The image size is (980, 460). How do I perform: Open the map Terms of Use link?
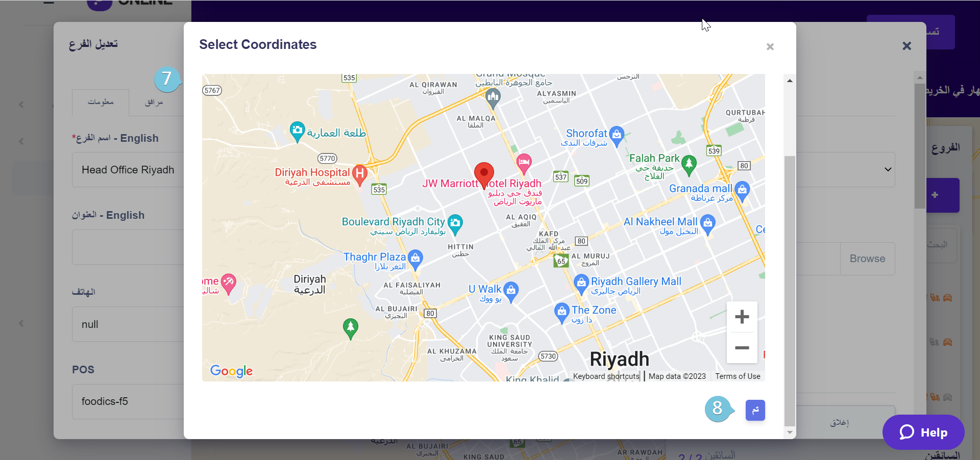[738, 376]
